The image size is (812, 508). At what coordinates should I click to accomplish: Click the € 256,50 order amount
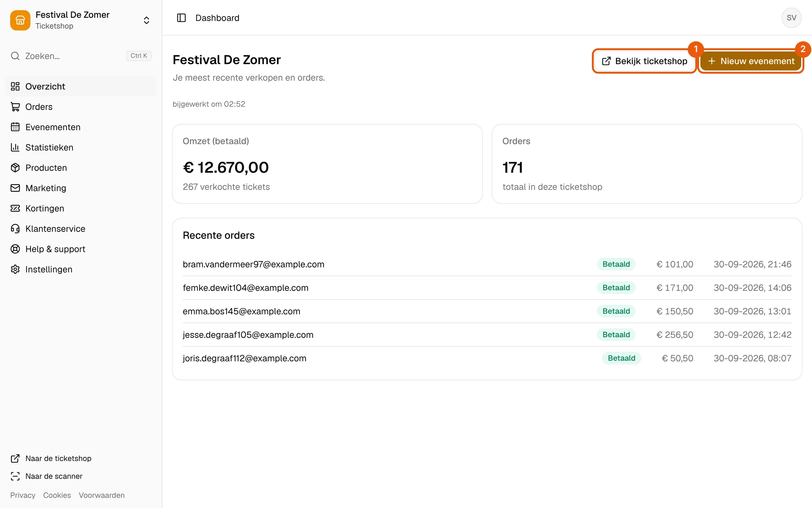coord(674,335)
